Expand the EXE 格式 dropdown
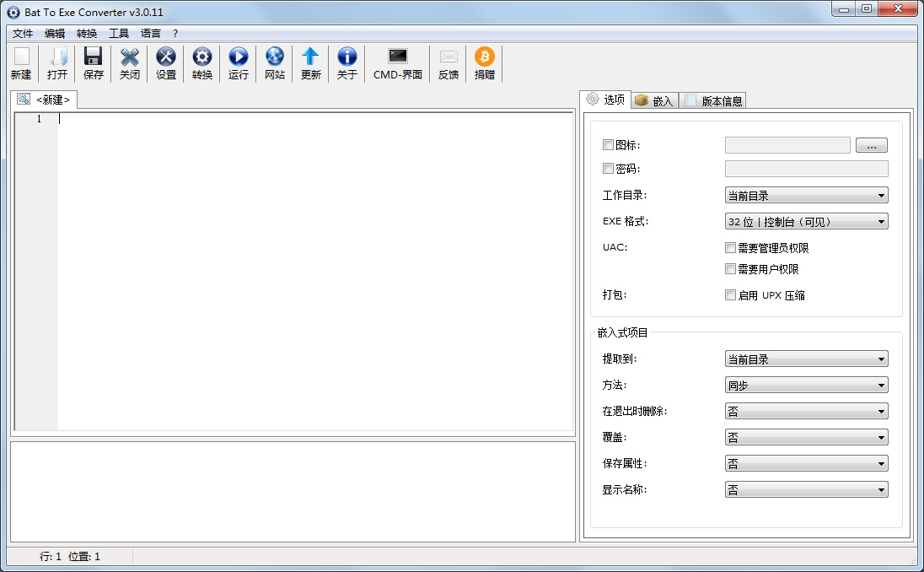The image size is (924, 572). [806, 222]
